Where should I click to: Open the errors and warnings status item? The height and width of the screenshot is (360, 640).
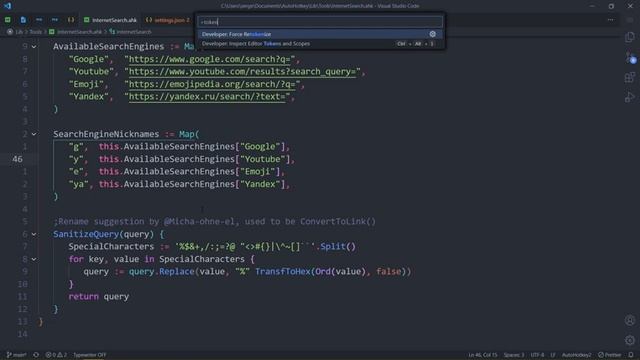(x=56, y=355)
